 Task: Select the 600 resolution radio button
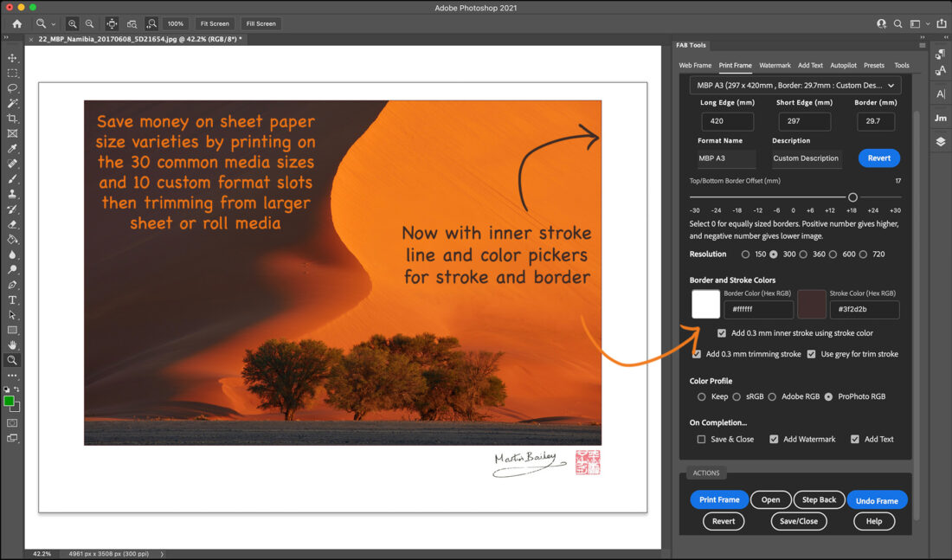833,254
